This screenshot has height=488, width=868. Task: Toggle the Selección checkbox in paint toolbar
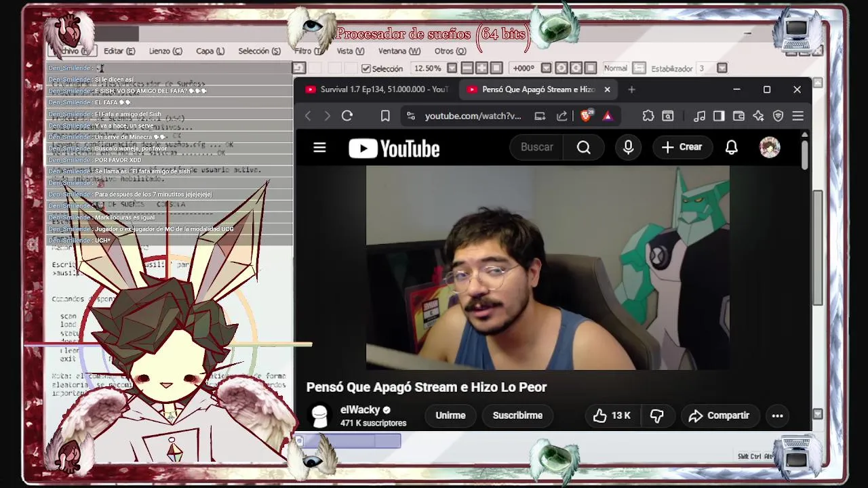pos(366,68)
